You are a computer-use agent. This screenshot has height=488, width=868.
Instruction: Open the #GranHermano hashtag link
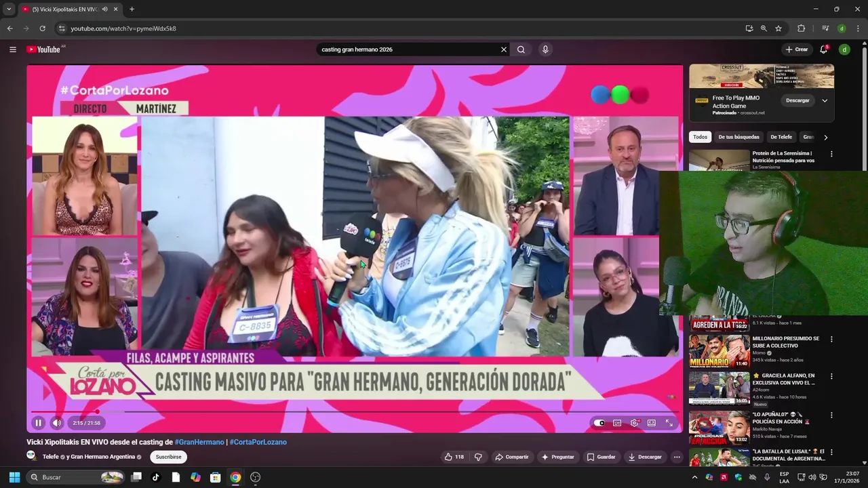(199, 442)
